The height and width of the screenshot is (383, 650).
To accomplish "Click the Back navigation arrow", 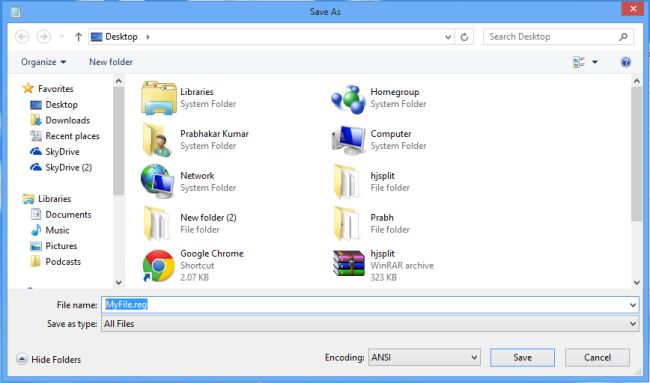I will pos(22,37).
